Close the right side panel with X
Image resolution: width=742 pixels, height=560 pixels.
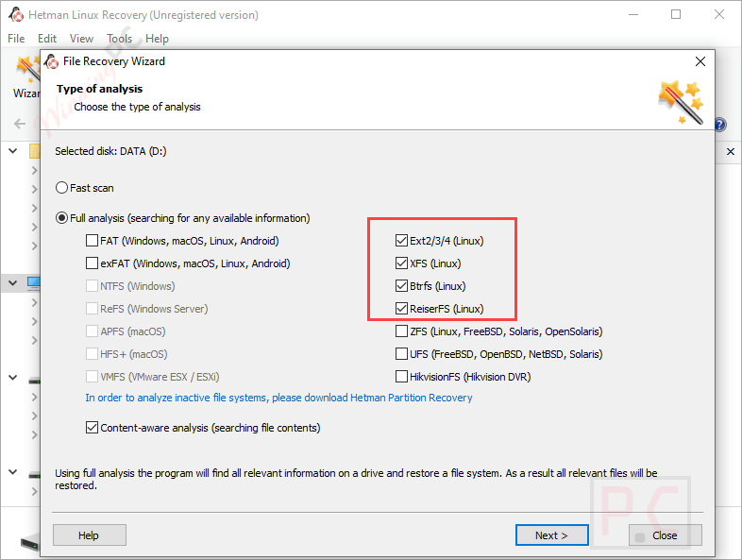(731, 151)
